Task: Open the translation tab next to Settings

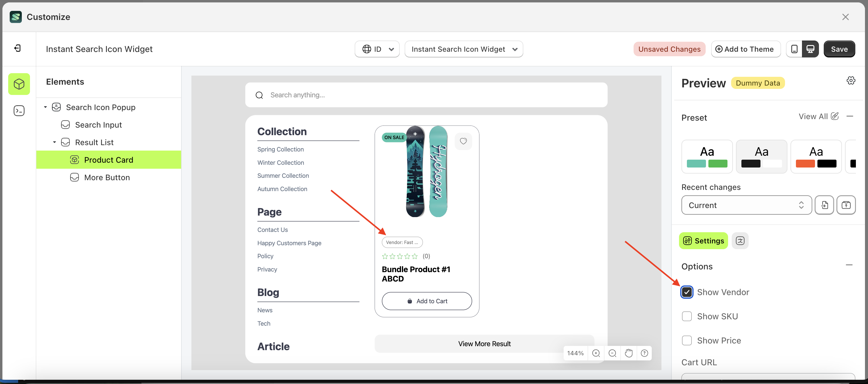Action: (x=740, y=241)
